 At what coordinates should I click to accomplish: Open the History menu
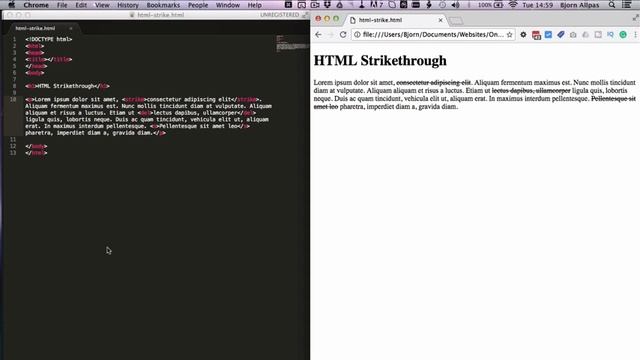tap(128, 5)
